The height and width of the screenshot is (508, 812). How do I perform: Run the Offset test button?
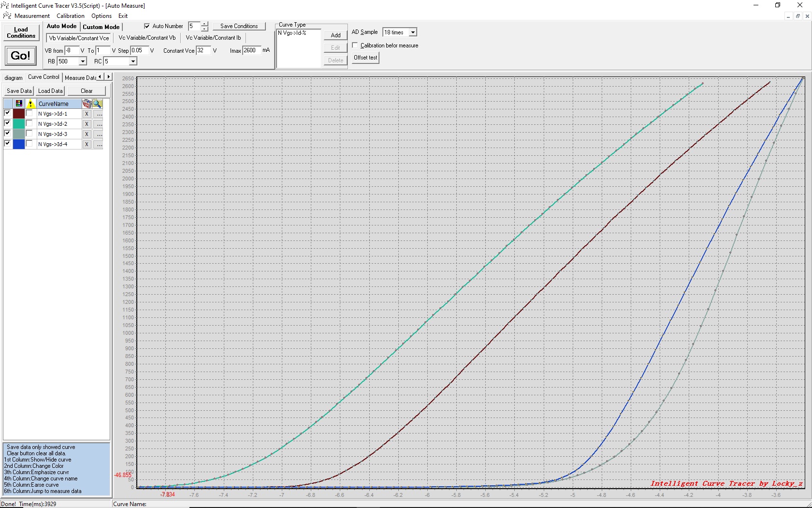tap(365, 58)
